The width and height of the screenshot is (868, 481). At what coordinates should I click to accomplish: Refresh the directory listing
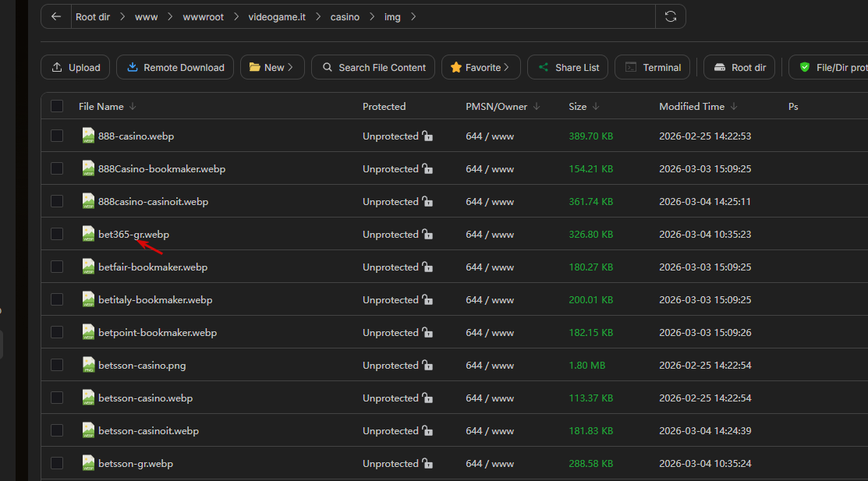coord(671,16)
